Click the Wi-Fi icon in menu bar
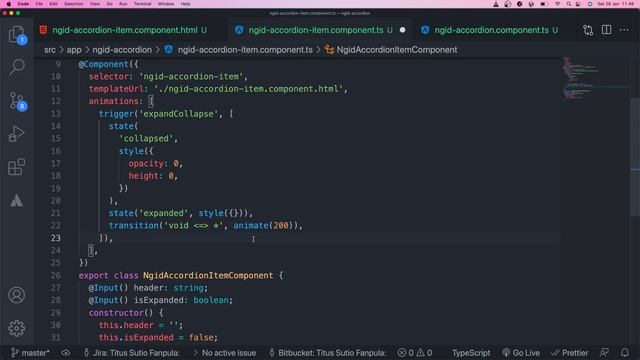Screen dimensions: 640x360 click(x=557, y=4)
